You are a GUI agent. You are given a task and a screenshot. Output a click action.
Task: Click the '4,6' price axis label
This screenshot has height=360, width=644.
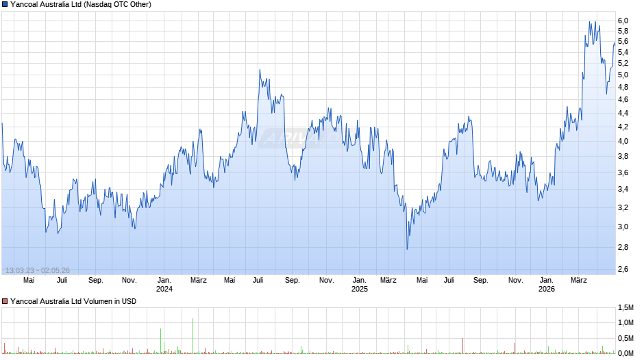click(623, 99)
